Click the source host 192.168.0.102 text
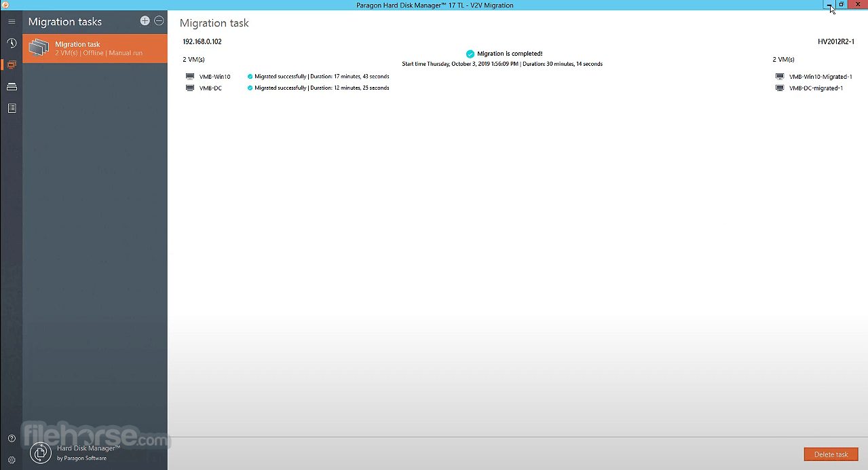The width and height of the screenshot is (868, 470). click(202, 41)
